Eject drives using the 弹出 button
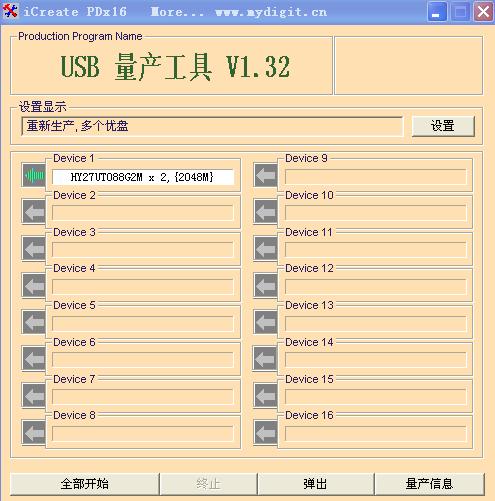The image size is (495, 501). pyautogui.click(x=316, y=484)
